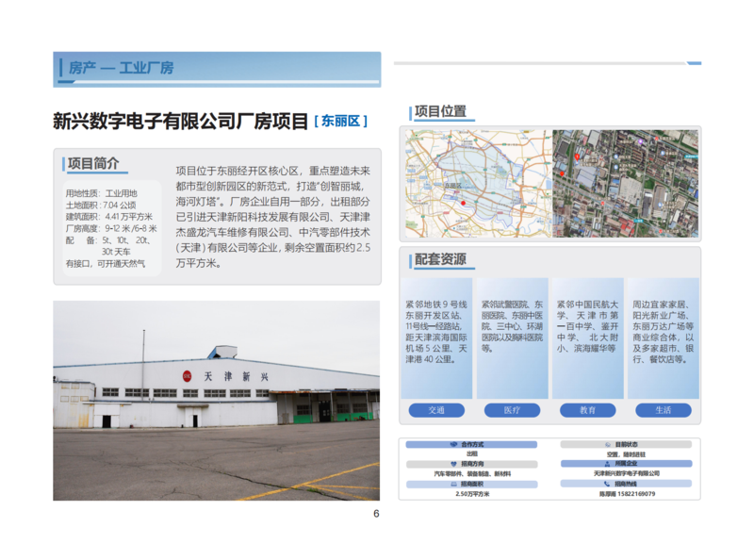Click the red dot marker on the street map

(464, 203)
